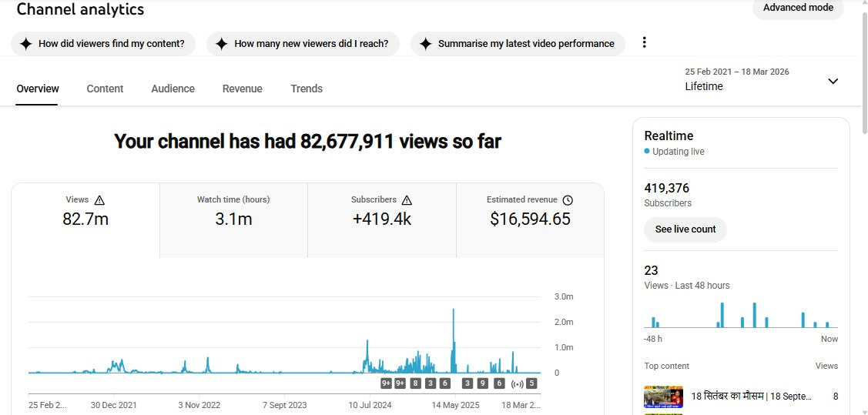Screen dimensions: 868x415
Task: Click the warning icon beside Subscribers
Action: [407, 200]
